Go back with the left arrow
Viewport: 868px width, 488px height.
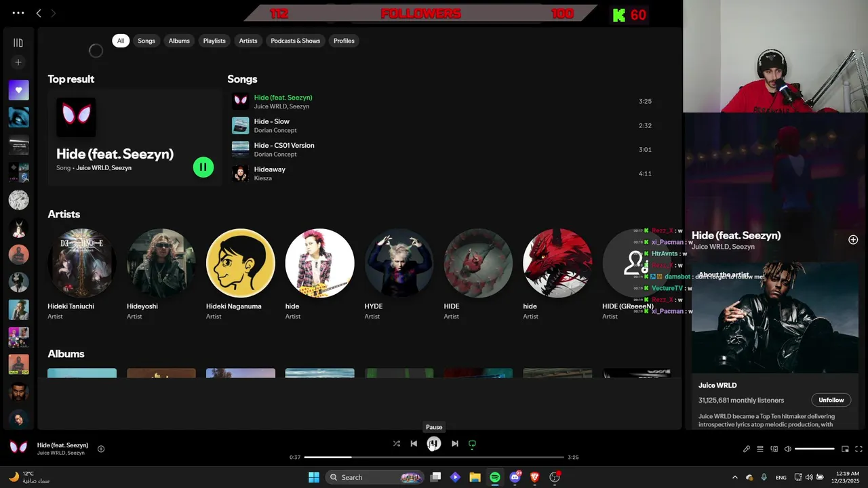click(x=39, y=13)
